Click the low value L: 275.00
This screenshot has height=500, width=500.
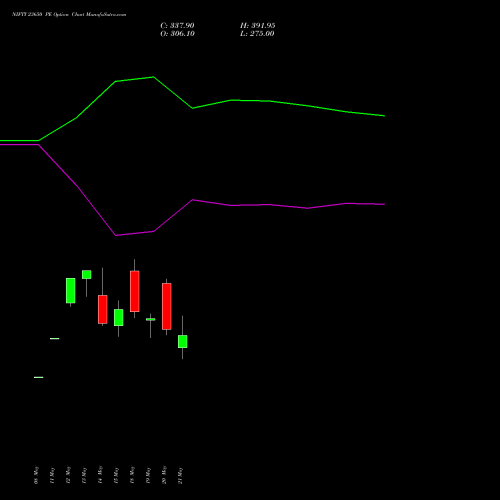coord(257,34)
